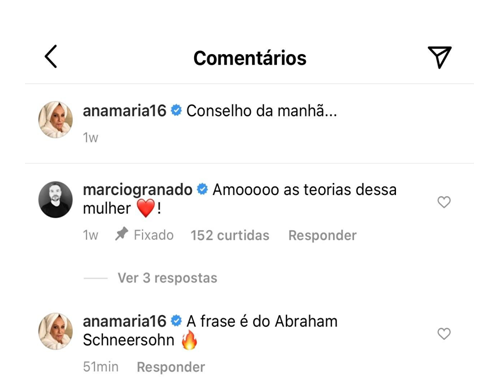This screenshot has height=392, width=497.
Task: Like marciogranado's comment with the heart icon
Action: pyautogui.click(x=444, y=202)
